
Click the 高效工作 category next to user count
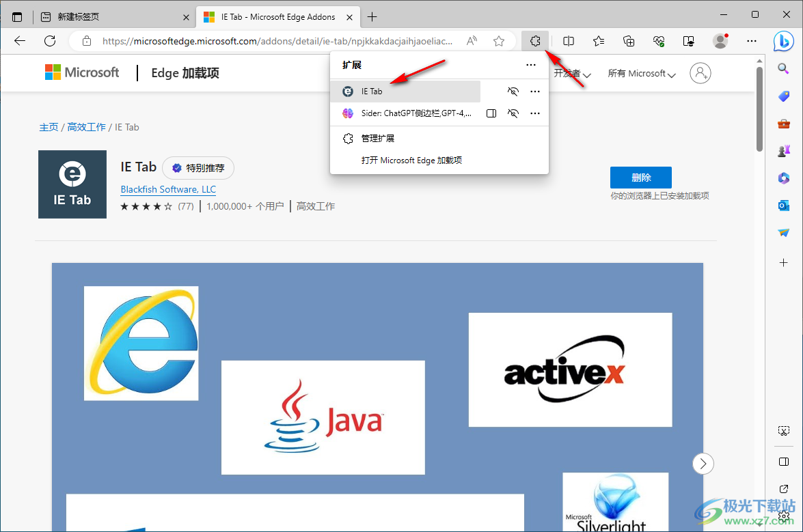tap(316, 207)
